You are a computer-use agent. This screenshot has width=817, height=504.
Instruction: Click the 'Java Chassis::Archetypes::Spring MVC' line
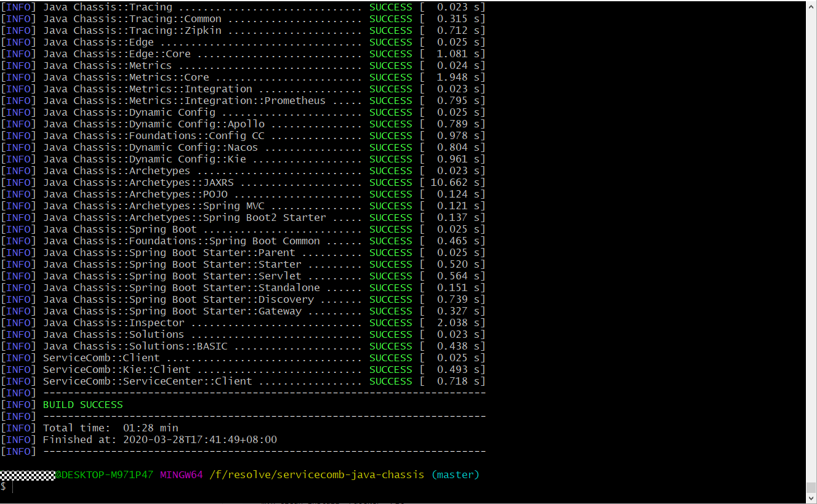243,206
